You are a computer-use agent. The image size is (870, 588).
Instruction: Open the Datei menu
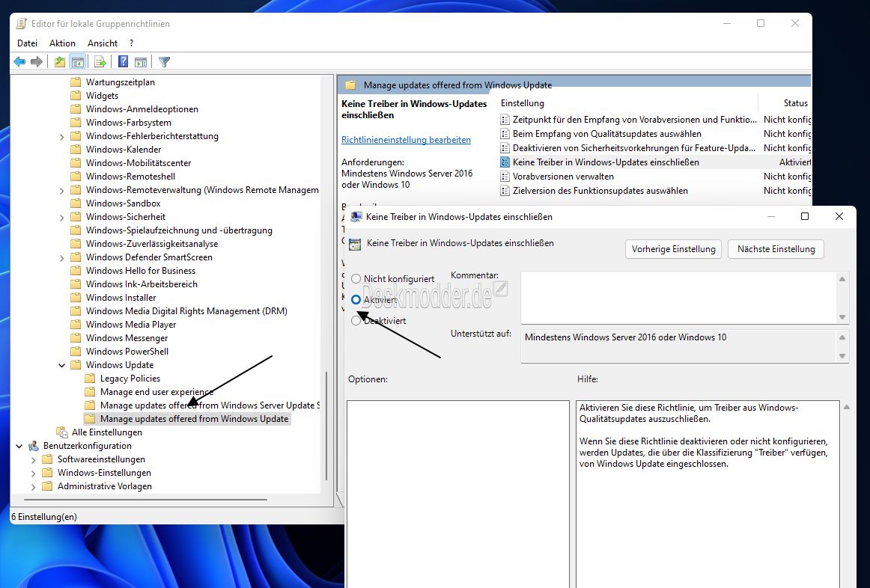[27, 43]
